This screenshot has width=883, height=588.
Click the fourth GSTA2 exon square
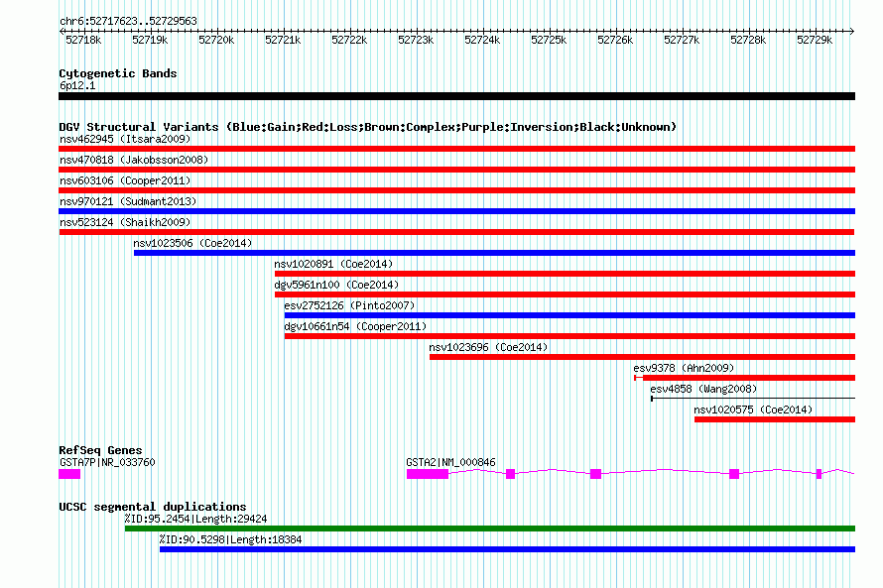[734, 474]
